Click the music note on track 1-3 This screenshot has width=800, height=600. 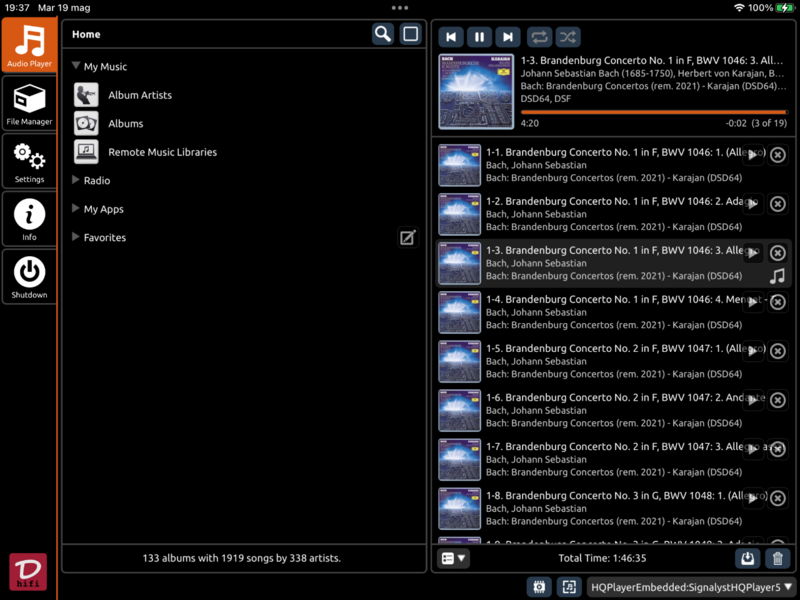777,276
